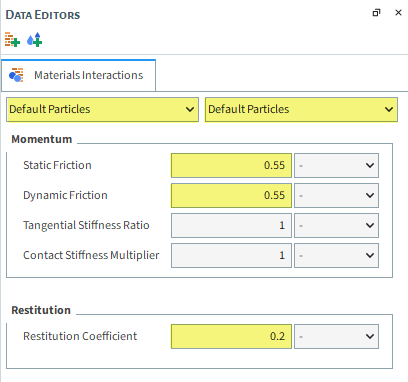Switch to Materials Interactions tab

79,75
